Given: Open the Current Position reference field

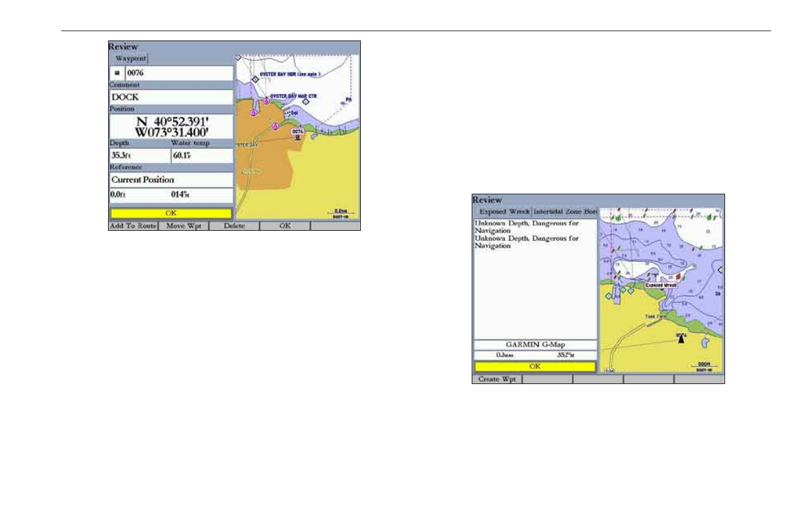Looking at the screenshot, I should tap(172, 180).
